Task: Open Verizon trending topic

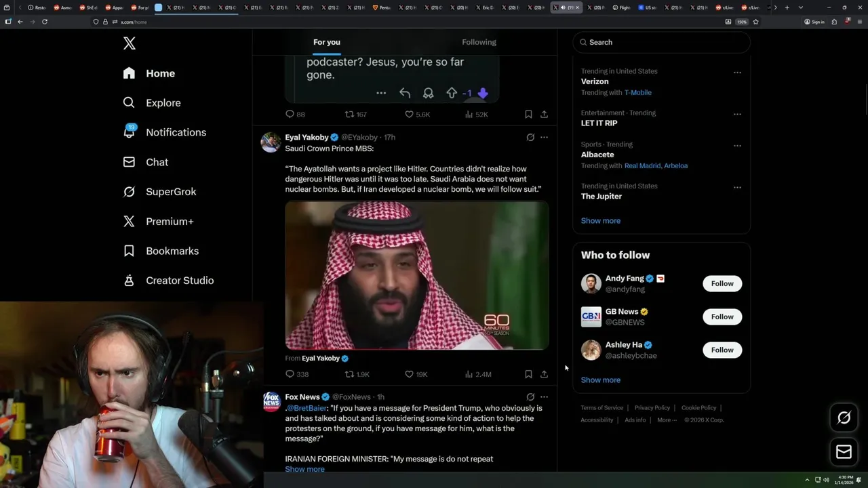Action: (x=595, y=81)
